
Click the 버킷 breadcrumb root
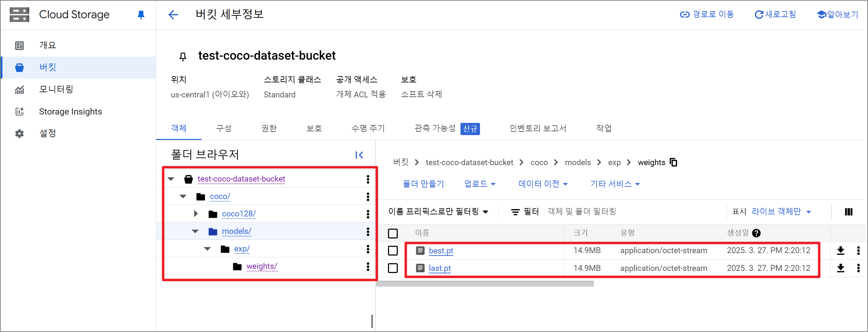pos(401,163)
